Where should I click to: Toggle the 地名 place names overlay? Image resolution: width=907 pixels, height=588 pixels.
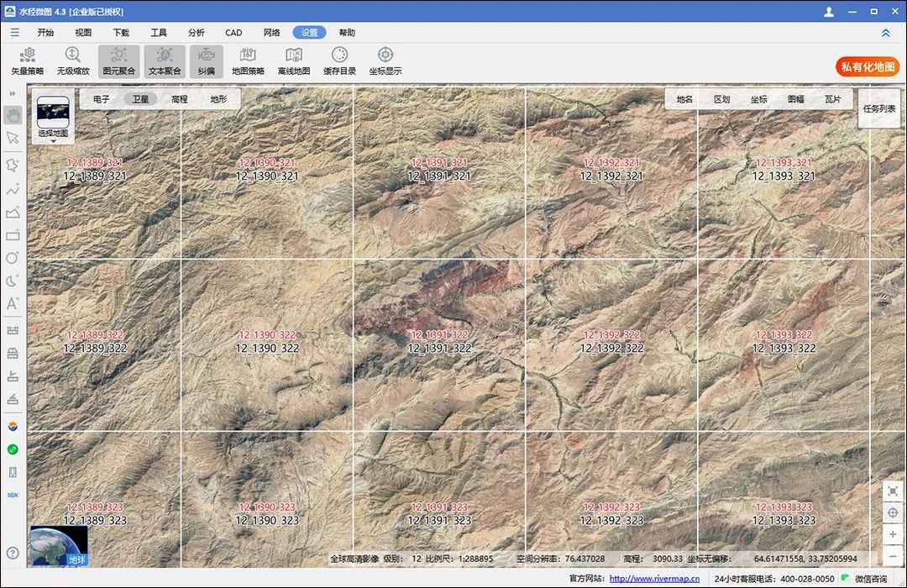(685, 99)
